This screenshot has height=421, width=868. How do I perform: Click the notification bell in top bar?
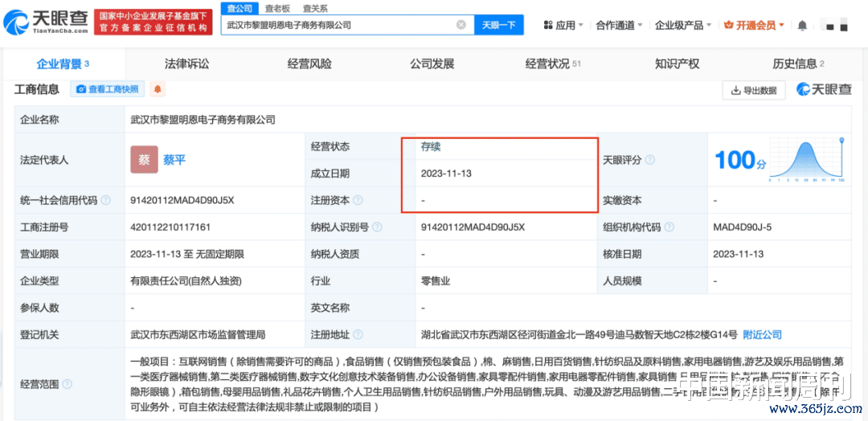802,25
